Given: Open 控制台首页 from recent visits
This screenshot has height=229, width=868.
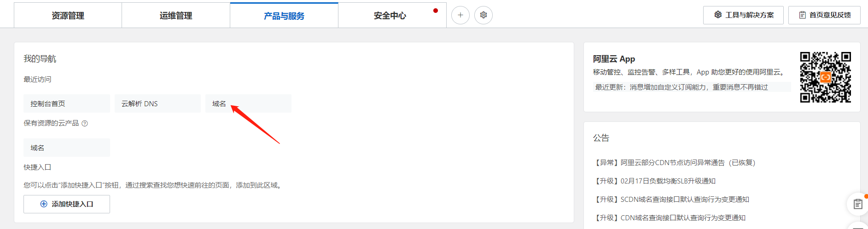Looking at the screenshot, I should [67, 103].
